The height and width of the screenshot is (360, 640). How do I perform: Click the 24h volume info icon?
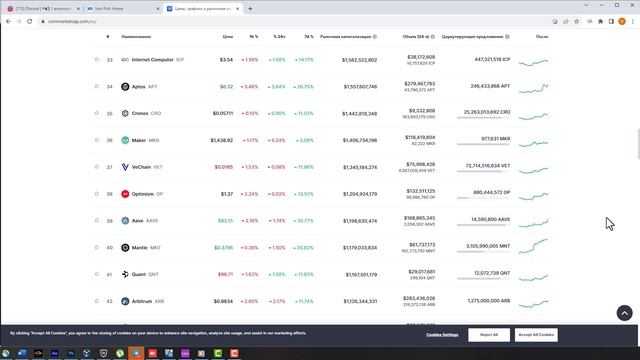pyautogui.click(x=433, y=37)
